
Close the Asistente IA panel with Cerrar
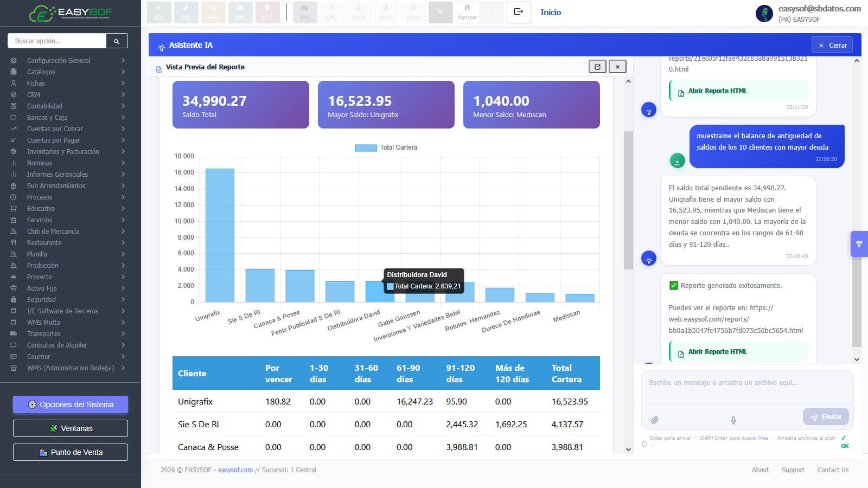832,45
